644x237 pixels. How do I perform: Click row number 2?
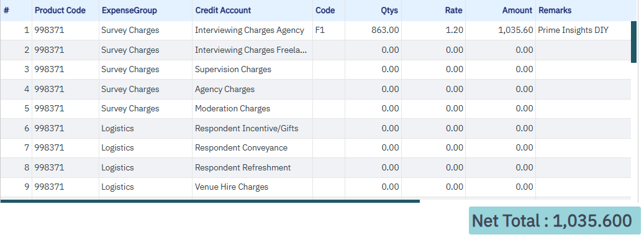click(16, 50)
